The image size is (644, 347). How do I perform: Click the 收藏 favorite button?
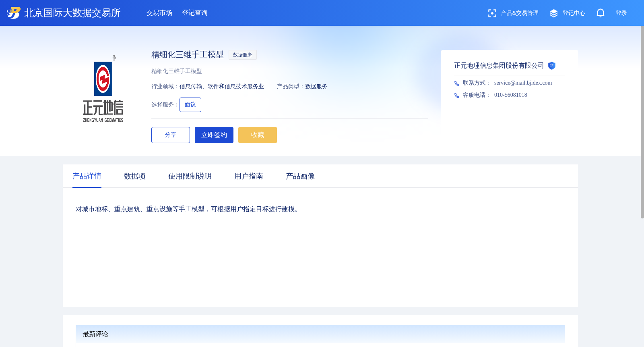pyautogui.click(x=258, y=135)
